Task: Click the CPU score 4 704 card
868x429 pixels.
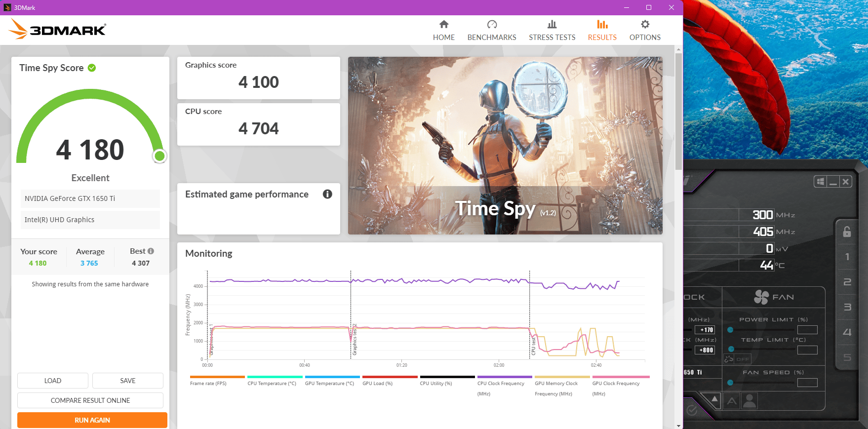Action: tap(259, 124)
